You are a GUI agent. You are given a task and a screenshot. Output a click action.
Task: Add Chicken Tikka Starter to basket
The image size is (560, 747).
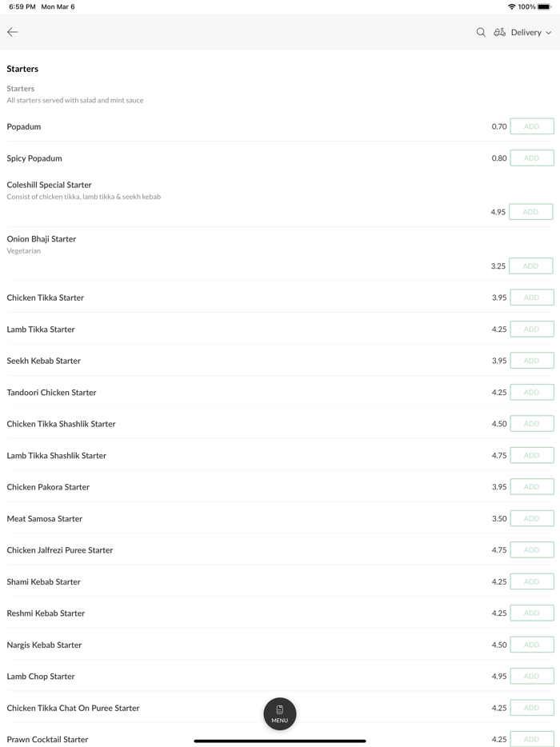[531, 298]
